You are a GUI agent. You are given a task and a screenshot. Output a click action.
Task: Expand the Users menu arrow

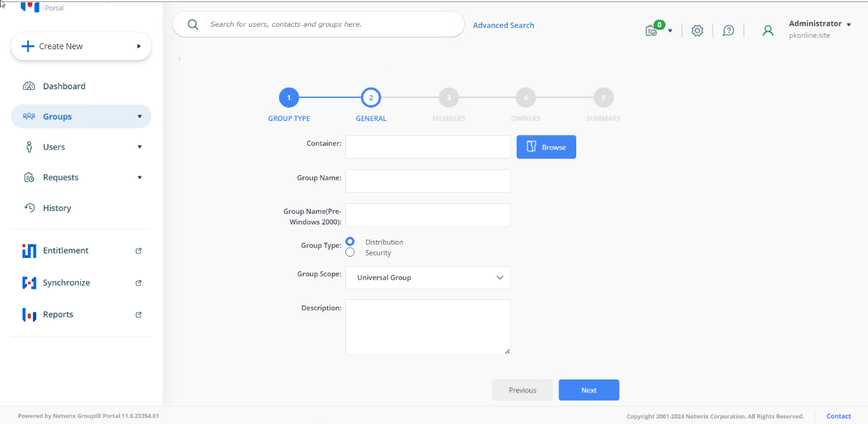[140, 147]
